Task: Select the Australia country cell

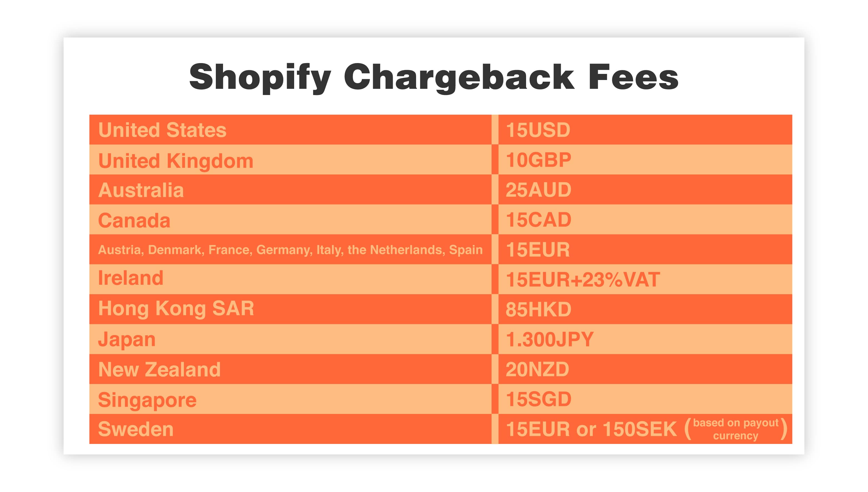Action: pyautogui.click(x=290, y=189)
